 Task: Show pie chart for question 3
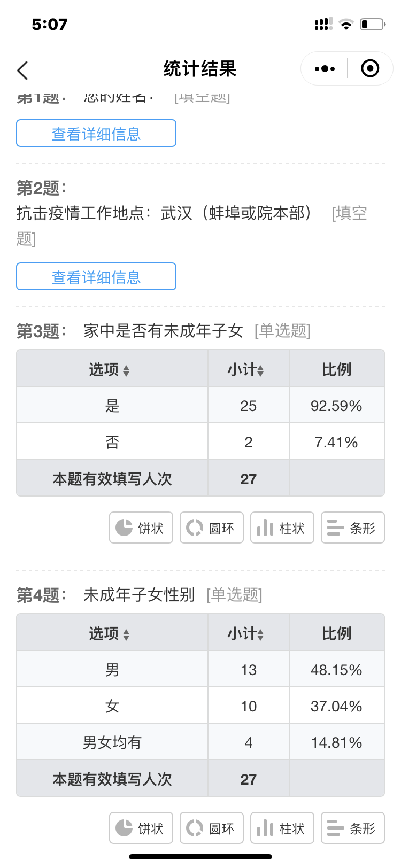[x=141, y=528]
